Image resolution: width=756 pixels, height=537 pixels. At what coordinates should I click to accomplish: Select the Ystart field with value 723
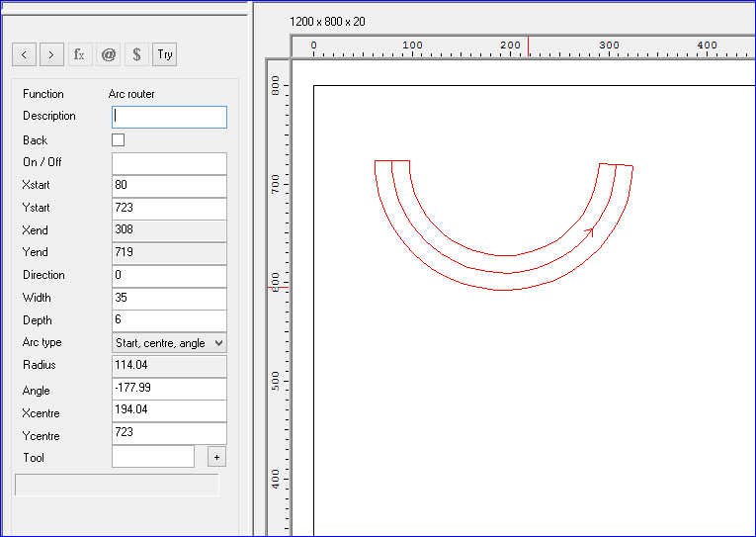coord(169,209)
